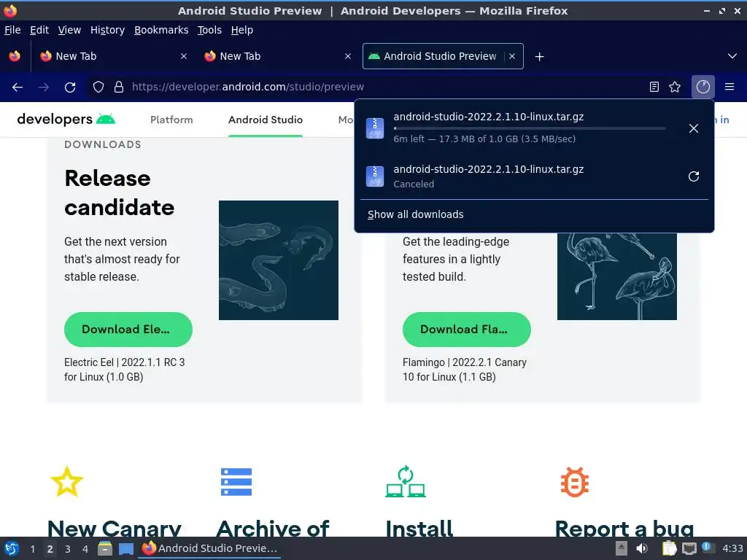Viewport: 747px width, 560px height.
Task: Click Download Flamingo button
Action: [x=466, y=330]
